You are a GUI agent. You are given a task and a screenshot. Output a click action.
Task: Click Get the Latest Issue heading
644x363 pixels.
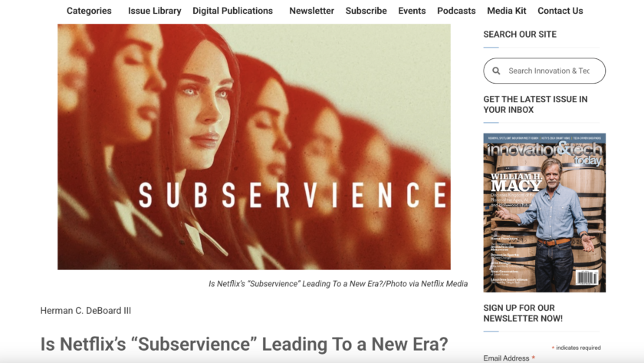[535, 104]
